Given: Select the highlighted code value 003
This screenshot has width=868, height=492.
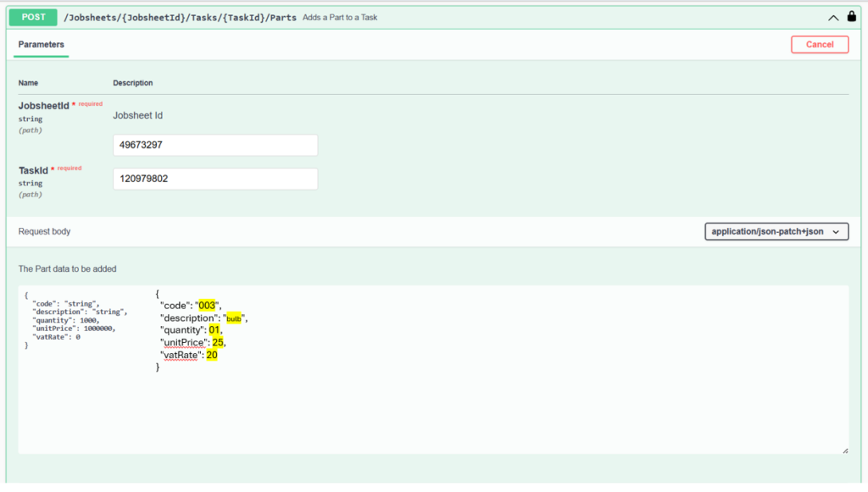Looking at the screenshot, I should pos(208,306).
